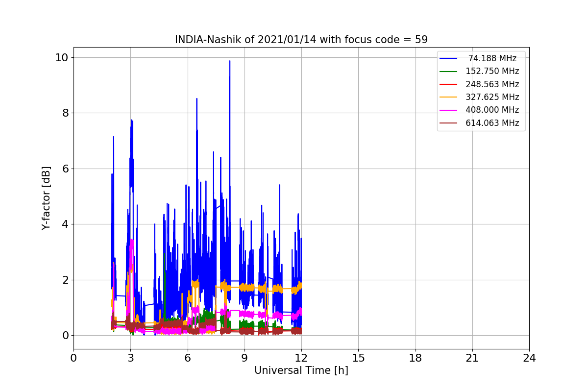Click the orange line swatch in legend

449,98
